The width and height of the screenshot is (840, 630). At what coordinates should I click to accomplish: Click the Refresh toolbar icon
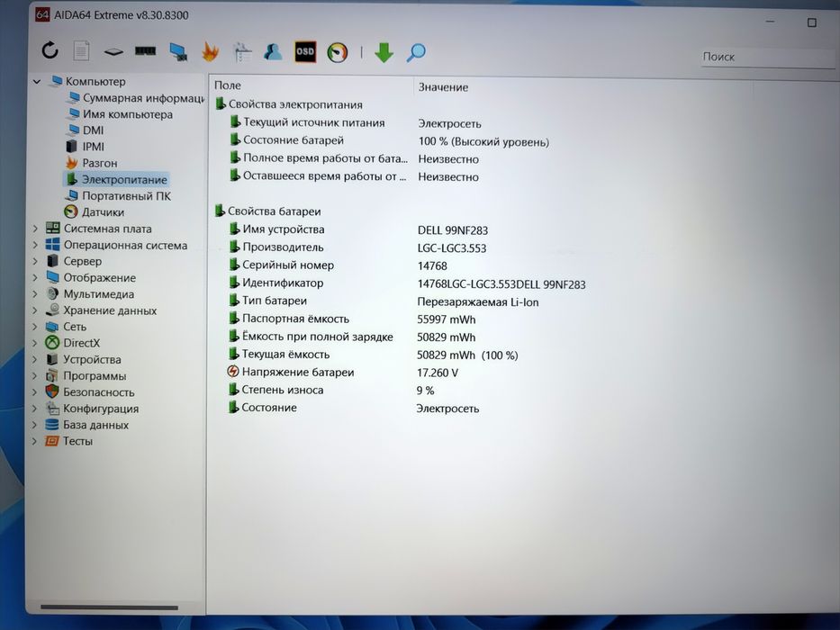coord(50,51)
